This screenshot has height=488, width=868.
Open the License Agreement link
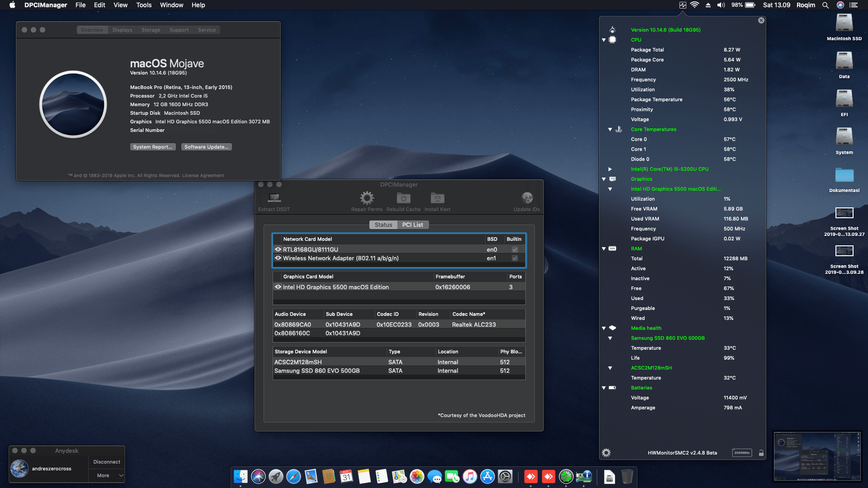203,175
